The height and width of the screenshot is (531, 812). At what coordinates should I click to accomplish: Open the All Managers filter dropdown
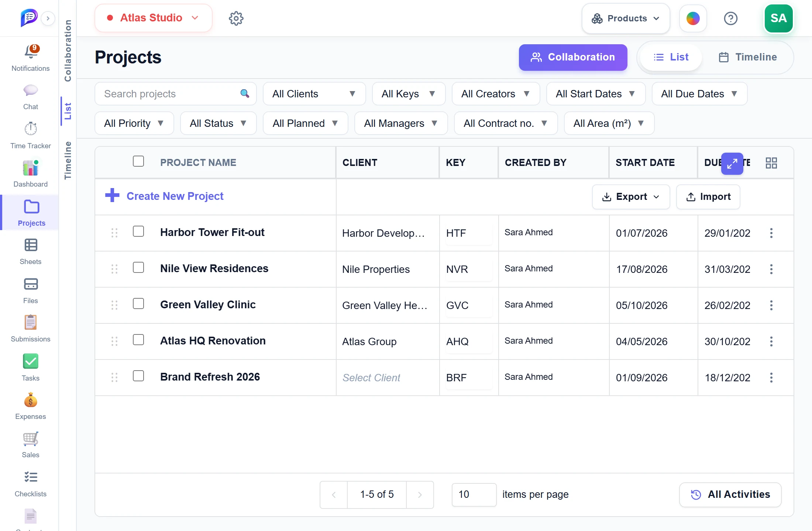pyautogui.click(x=401, y=123)
